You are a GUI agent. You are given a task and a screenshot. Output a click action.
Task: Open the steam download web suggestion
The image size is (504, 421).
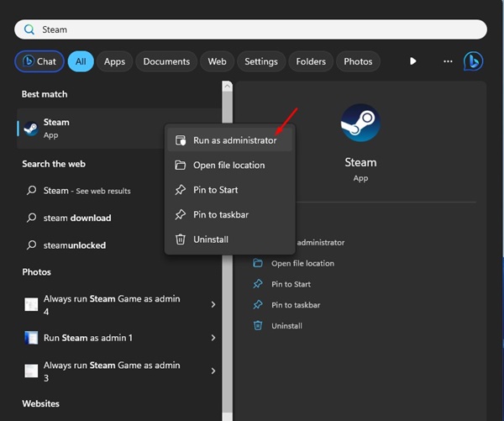pos(77,218)
